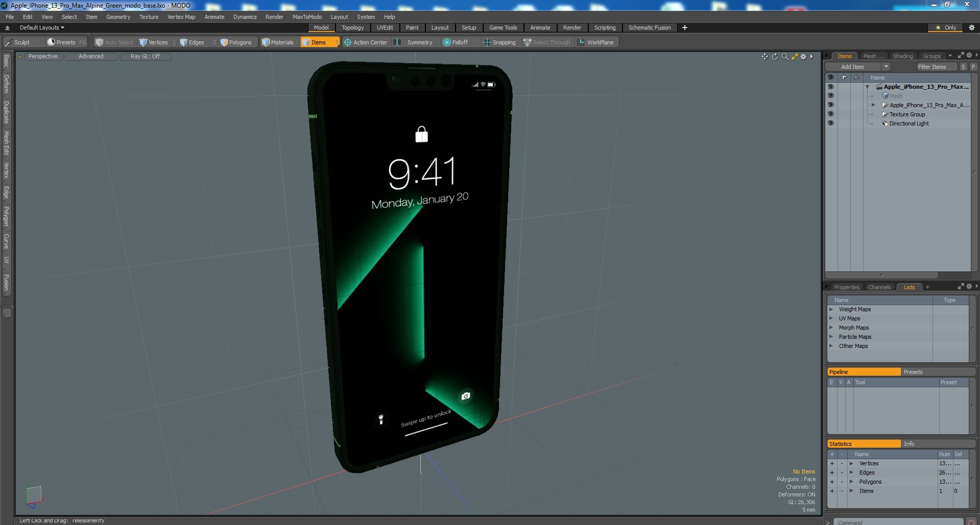Maximize the 3D viewport

click(795, 57)
